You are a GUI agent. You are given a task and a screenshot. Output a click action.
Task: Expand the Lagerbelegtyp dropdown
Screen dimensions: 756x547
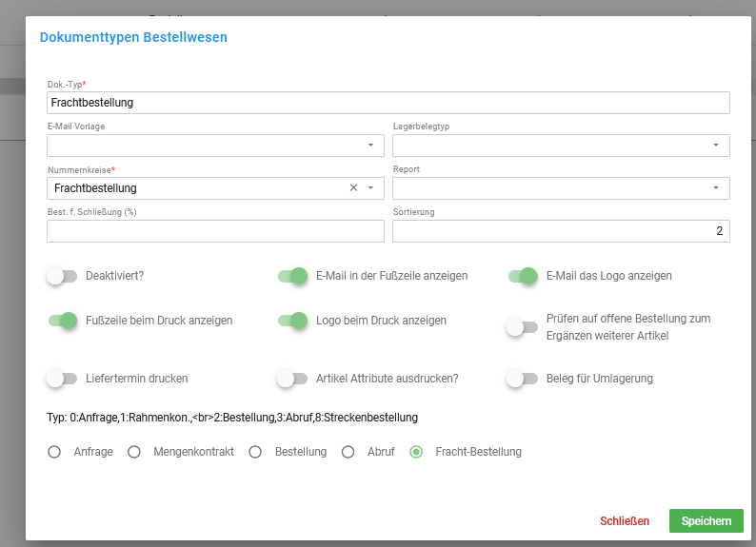tap(716, 145)
